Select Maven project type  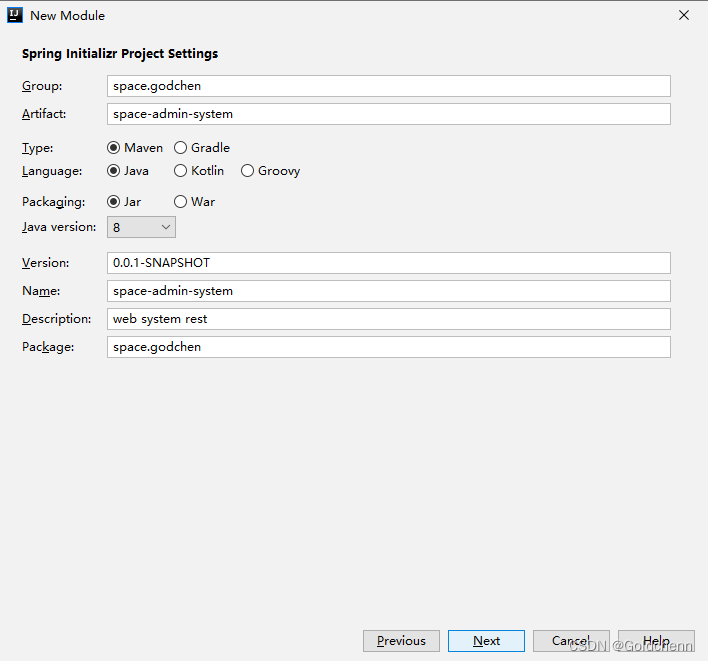pos(135,148)
